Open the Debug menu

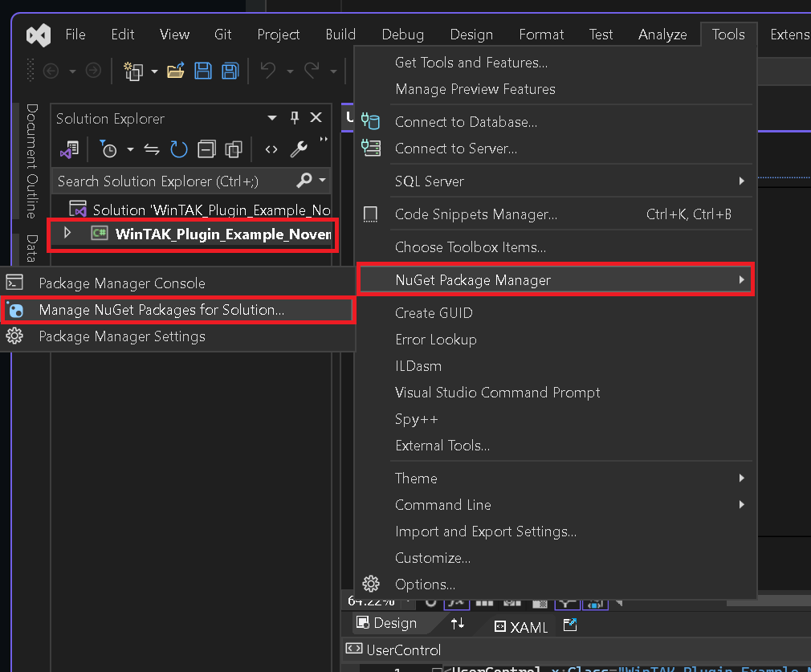pyautogui.click(x=403, y=35)
